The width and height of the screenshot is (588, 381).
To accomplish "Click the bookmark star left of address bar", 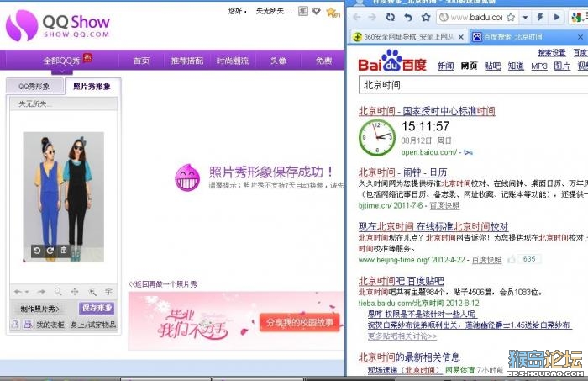I will point(426,18).
